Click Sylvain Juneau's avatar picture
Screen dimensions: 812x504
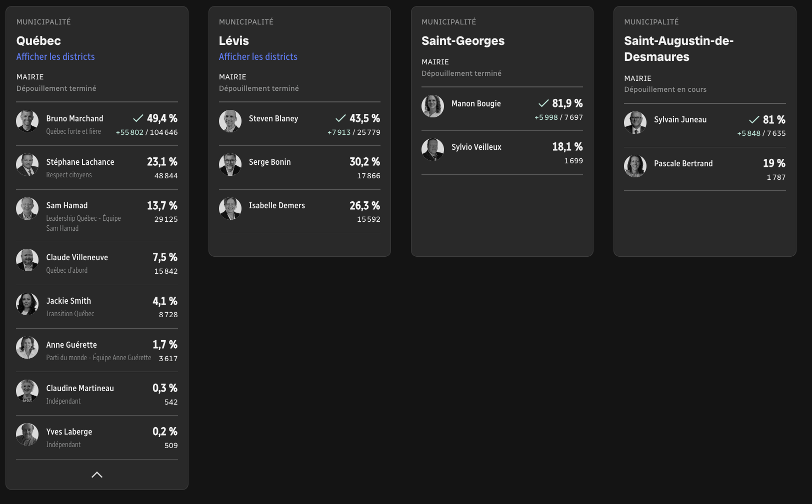pyautogui.click(x=635, y=122)
